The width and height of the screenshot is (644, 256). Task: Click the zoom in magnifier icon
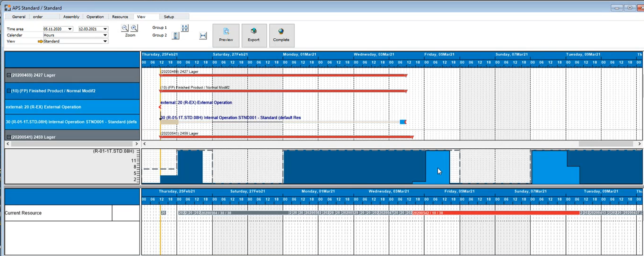pyautogui.click(x=134, y=28)
